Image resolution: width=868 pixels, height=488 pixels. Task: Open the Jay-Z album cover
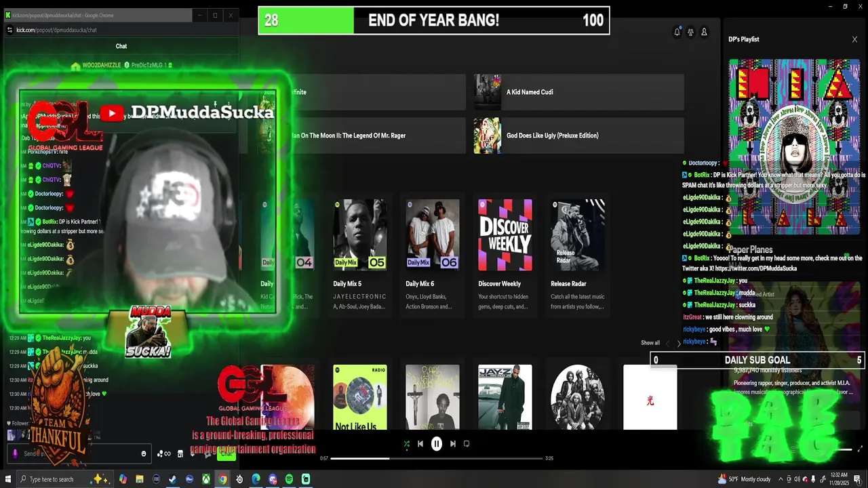(505, 397)
